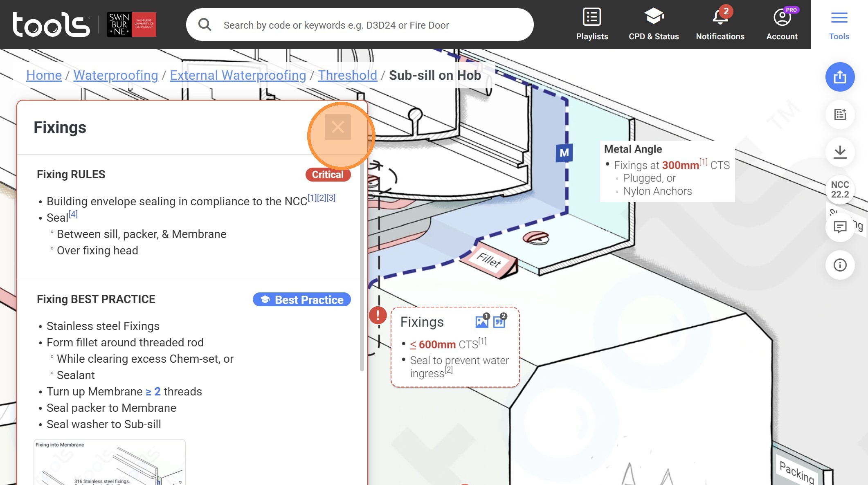Screen dimensions: 868x485
Task: Go to Threshold breadcrumb link
Action: (347, 75)
